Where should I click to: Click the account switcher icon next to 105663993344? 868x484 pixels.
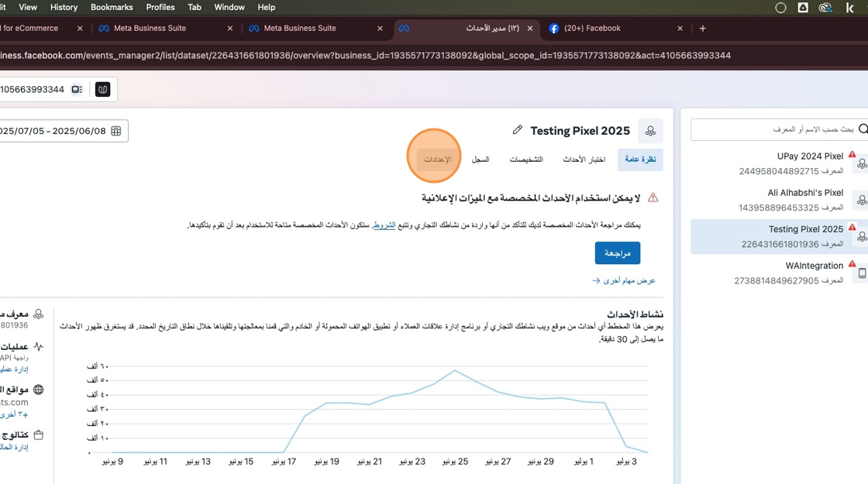[77, 90]
